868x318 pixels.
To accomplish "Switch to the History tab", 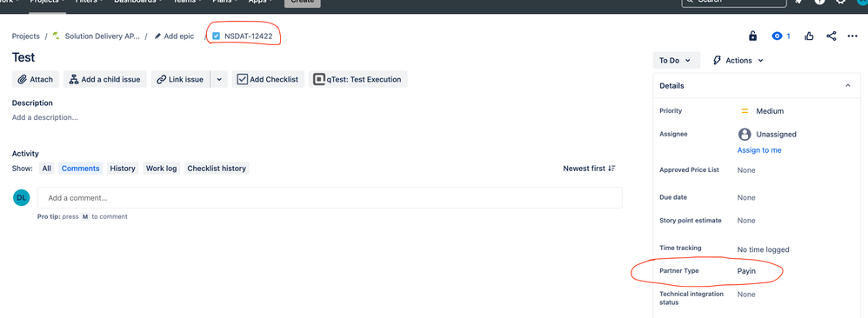I will (123, 169).
